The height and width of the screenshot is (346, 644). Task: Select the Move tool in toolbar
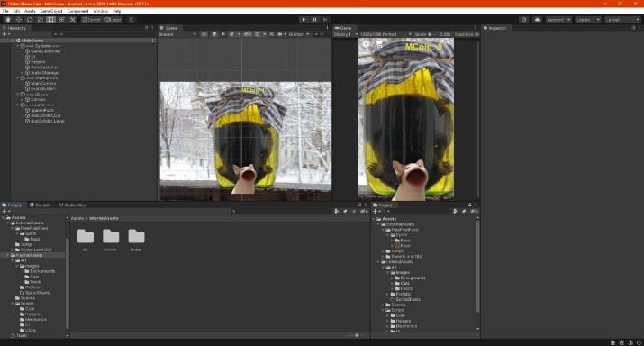19,19
